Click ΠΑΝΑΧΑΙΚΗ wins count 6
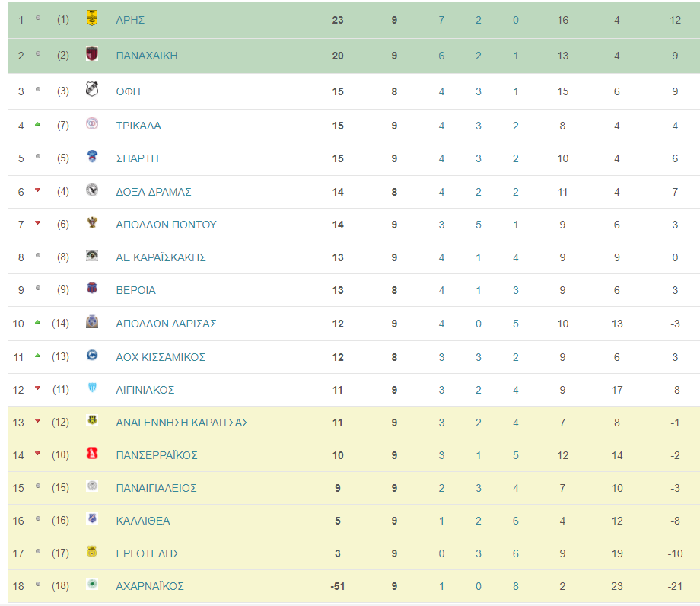The height and width of the screenshot is (606, 700). click(x=441, y=56)
